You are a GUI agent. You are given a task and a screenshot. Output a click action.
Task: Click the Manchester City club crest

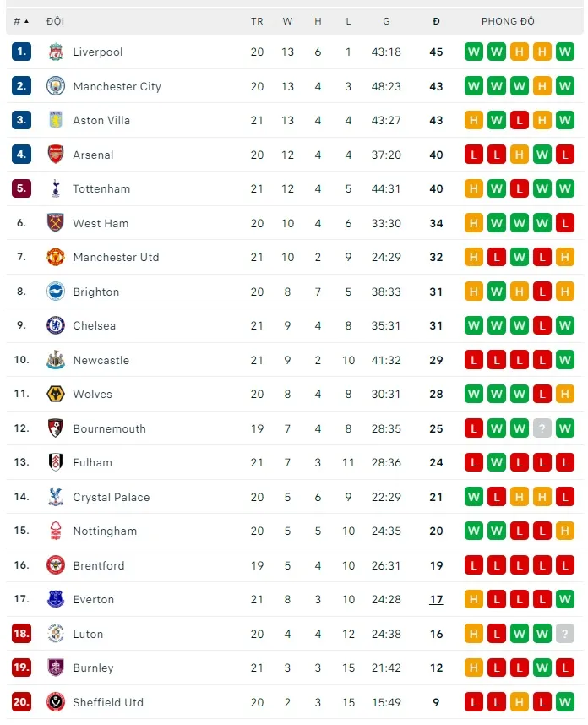(56, 86)
